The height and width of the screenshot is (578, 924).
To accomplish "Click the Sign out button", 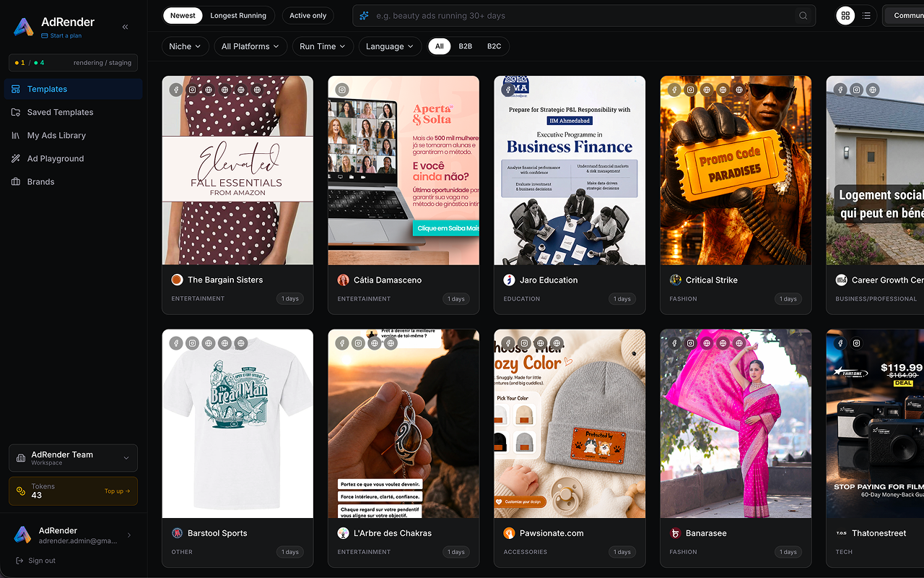I will click(35, 561).
